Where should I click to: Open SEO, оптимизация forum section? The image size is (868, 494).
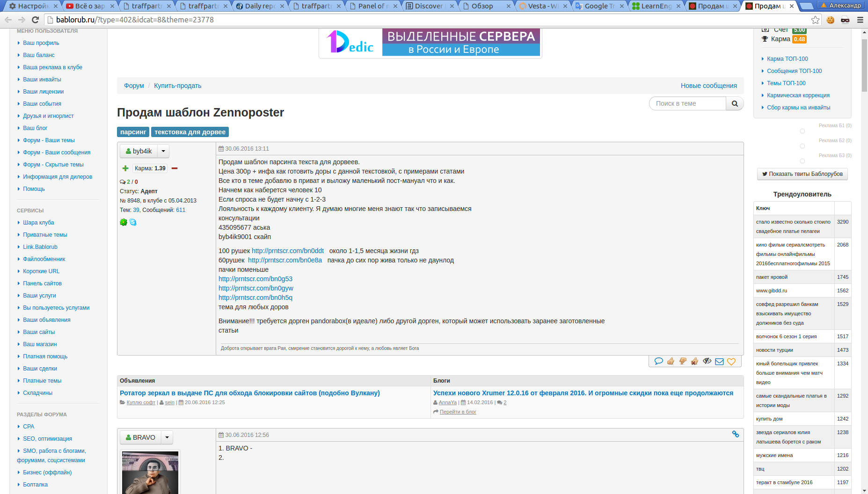click(47, 439)
